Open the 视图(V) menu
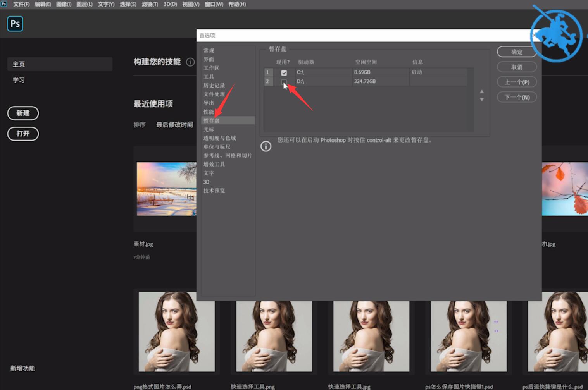This screenshot has width=588, height=390. 191,4
